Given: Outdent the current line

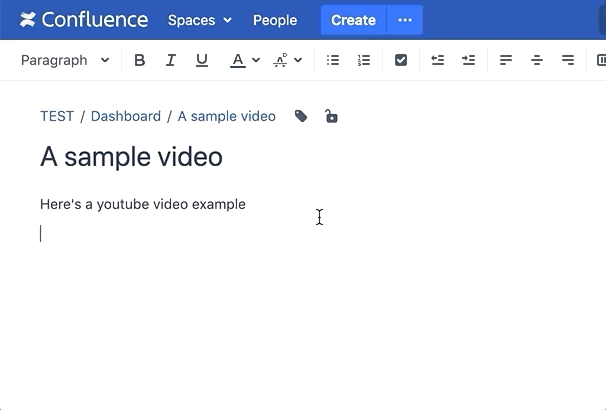Looking at the screenshot, I should point(437,60).
